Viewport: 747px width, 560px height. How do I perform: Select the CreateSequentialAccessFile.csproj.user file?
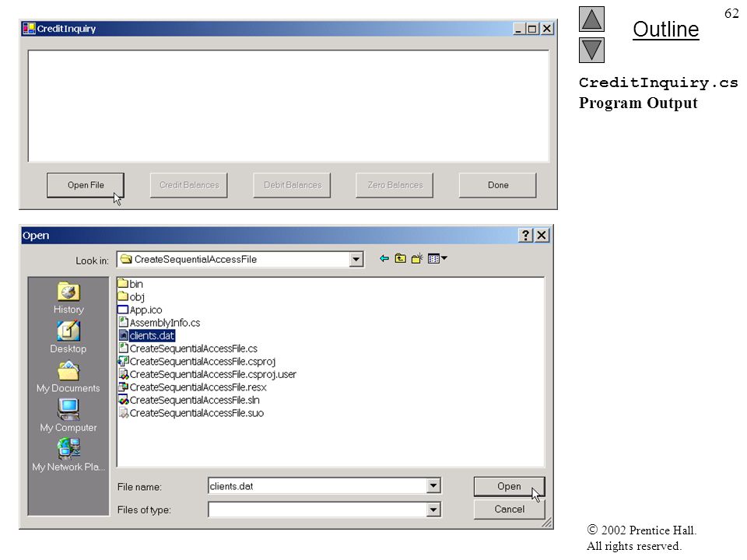[207, 374]
